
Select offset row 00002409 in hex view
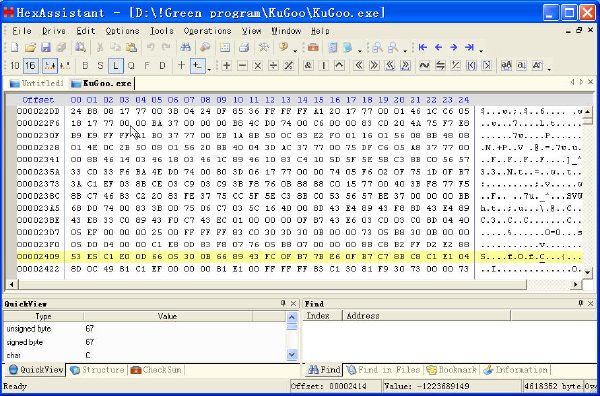click(x=299, y=256)
